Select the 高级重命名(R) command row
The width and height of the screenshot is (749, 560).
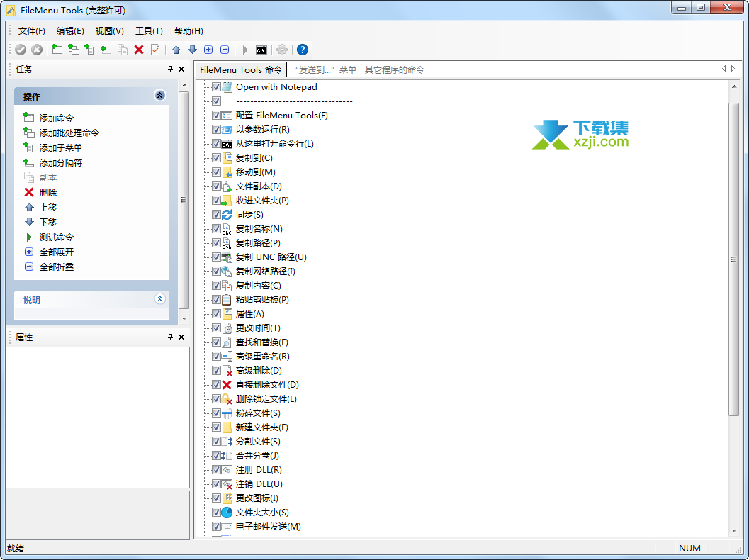point(263,357)
